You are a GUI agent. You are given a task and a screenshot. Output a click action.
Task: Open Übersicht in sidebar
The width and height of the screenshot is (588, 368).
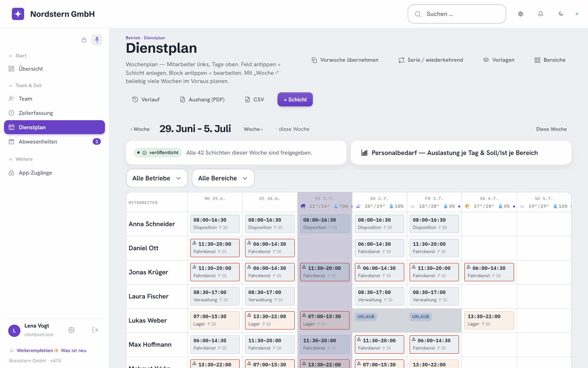point(54,69)
